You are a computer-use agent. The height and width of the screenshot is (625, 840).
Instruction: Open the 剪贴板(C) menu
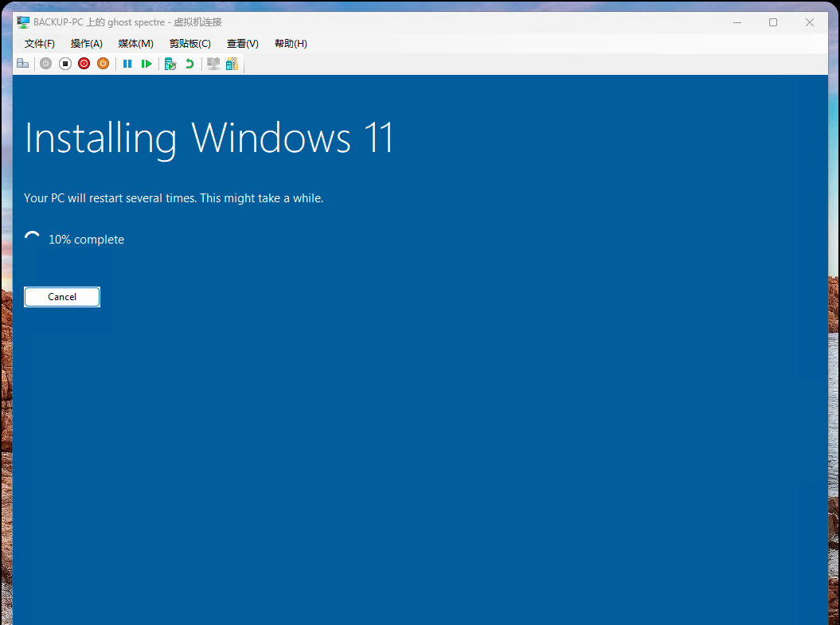190,43
